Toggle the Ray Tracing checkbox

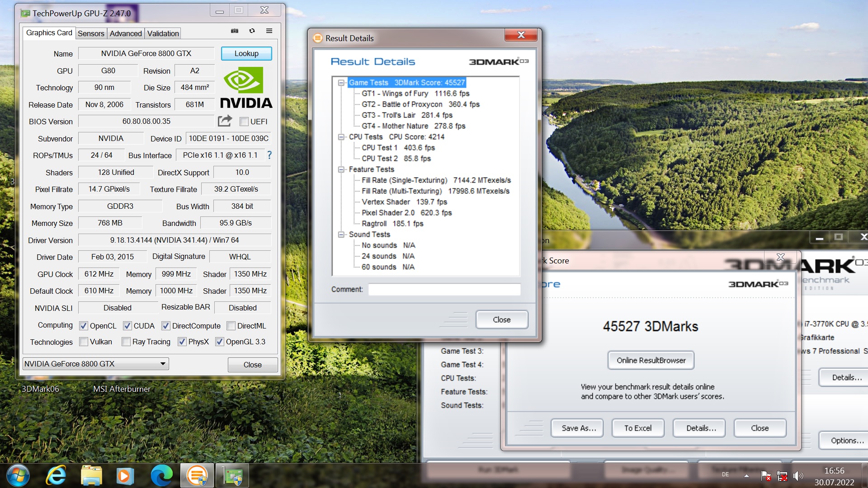click(x=126, y=342)
